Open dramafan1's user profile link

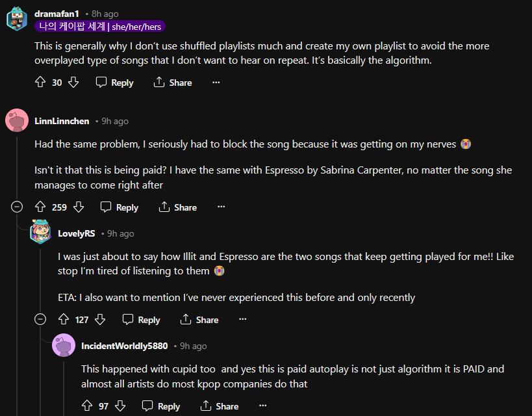(56, 14)
